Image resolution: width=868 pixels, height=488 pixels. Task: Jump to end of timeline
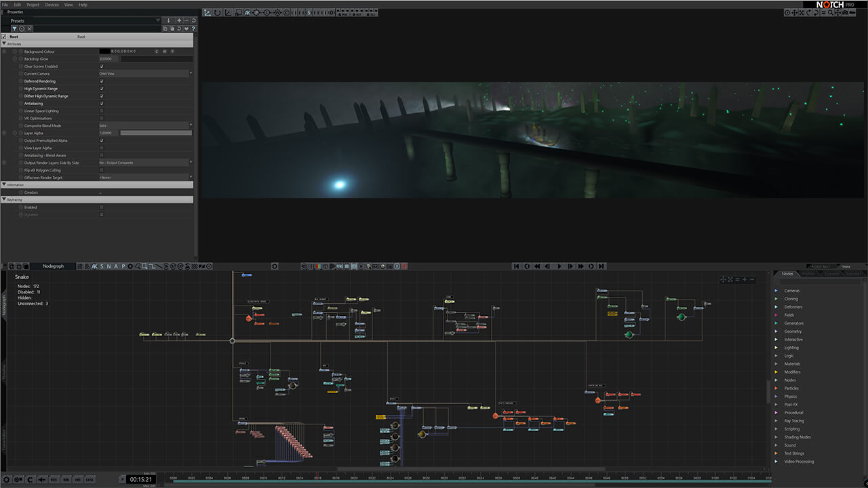click(601, 266)
